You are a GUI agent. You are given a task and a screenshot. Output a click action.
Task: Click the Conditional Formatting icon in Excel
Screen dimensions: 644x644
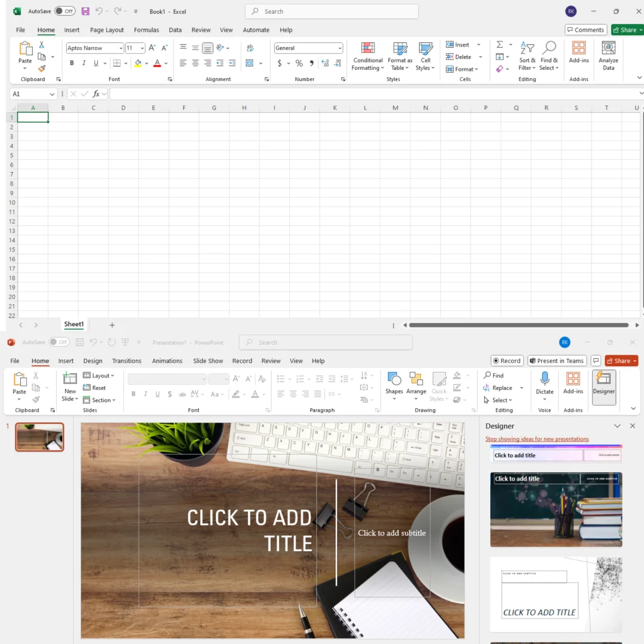pos(368,49)
